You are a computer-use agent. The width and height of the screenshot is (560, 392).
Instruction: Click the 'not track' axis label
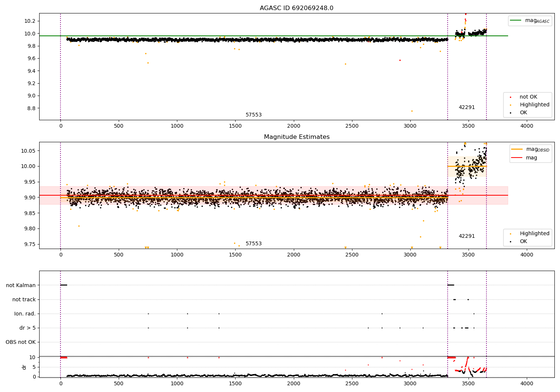[24, 300]
